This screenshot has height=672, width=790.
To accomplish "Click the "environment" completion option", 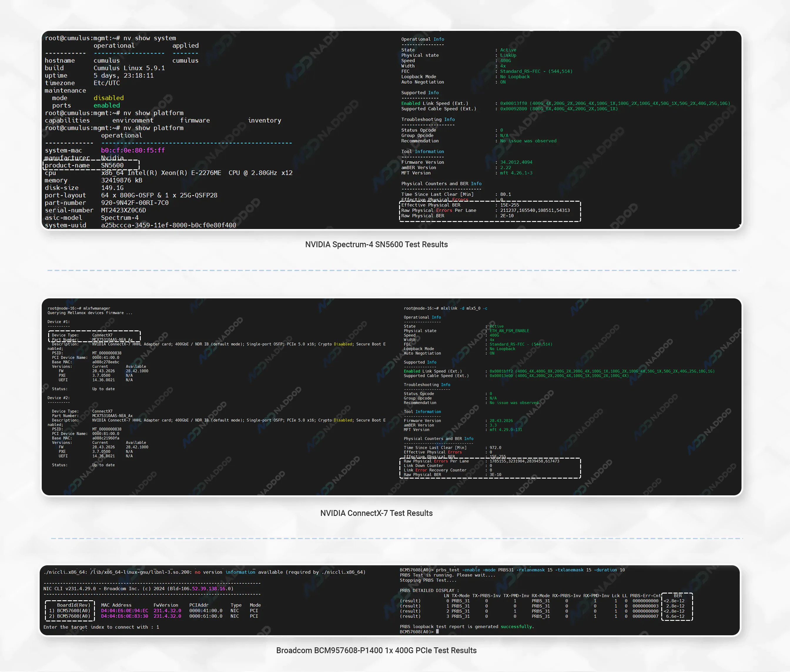I will pos(133,121).
